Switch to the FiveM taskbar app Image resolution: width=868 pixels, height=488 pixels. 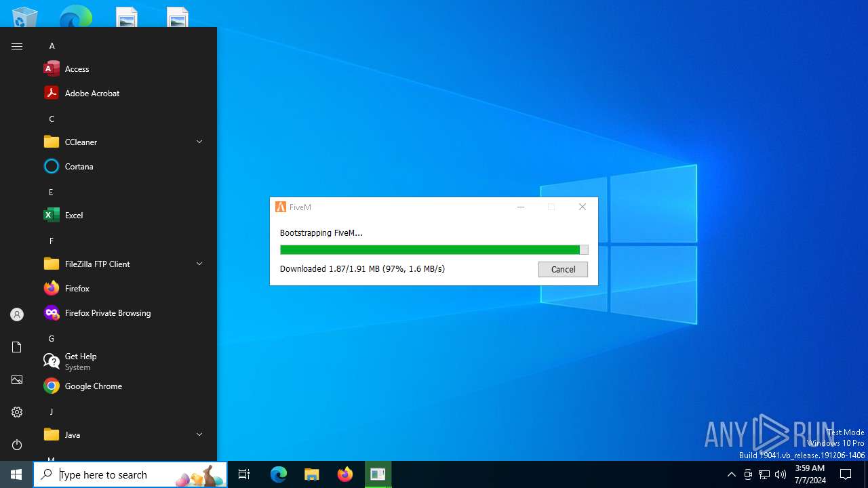click(378, 474)
